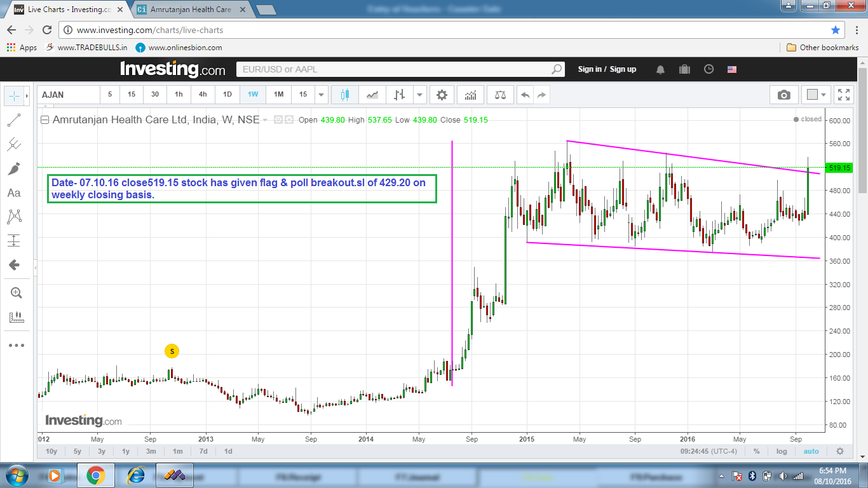Screen dimensions: 868x488
Task: Open chart properties gear icon
Action: point(442,95)
